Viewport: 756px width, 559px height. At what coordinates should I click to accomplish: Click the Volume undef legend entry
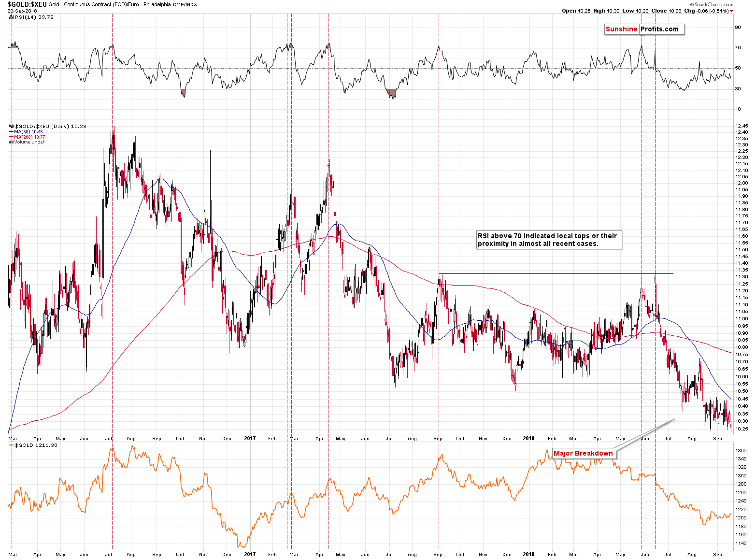click(29, 142)
